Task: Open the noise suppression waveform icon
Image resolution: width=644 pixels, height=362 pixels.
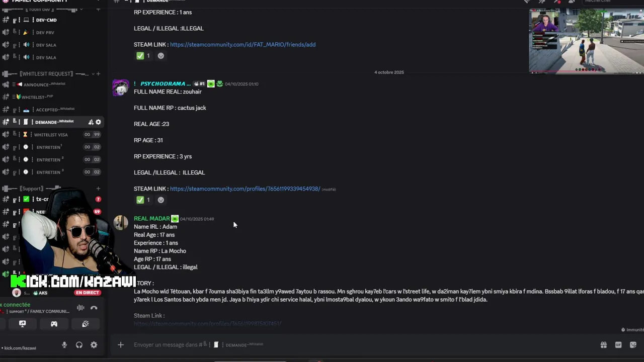Action: [x=80, y=308]
